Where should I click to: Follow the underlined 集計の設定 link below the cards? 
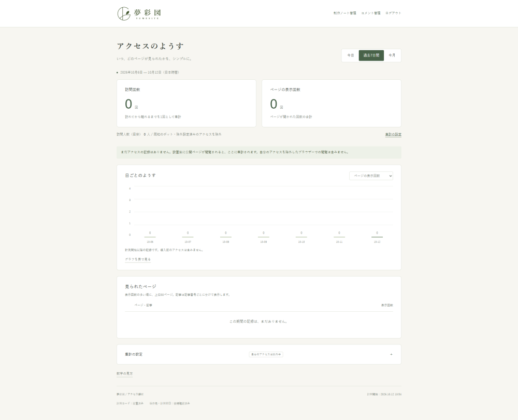393,134
